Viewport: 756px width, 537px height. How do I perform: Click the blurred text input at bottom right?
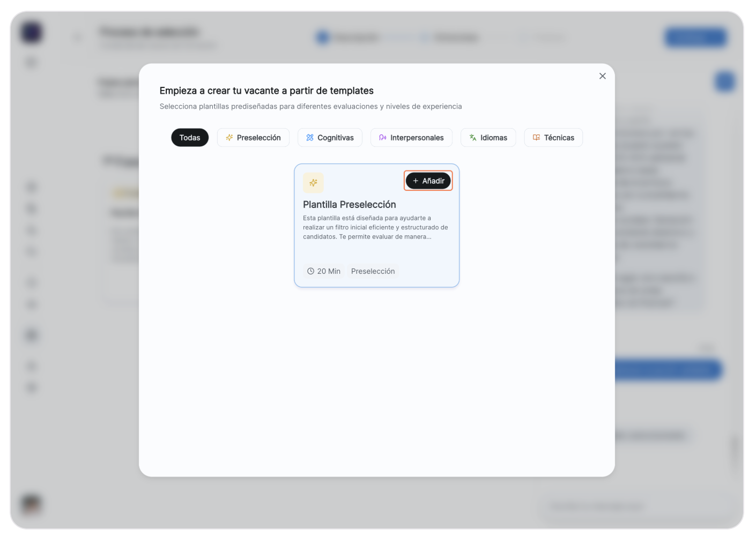pyautogui.click(x=633, y=506)
